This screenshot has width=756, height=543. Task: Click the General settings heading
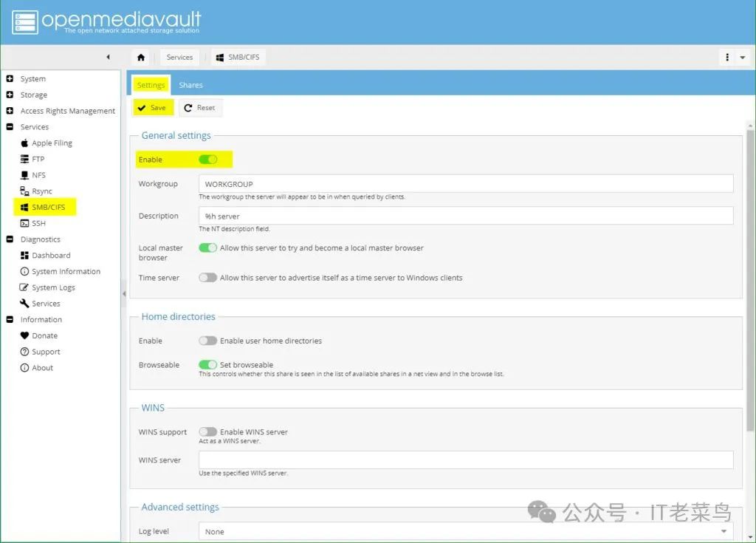tap(176, 136)
